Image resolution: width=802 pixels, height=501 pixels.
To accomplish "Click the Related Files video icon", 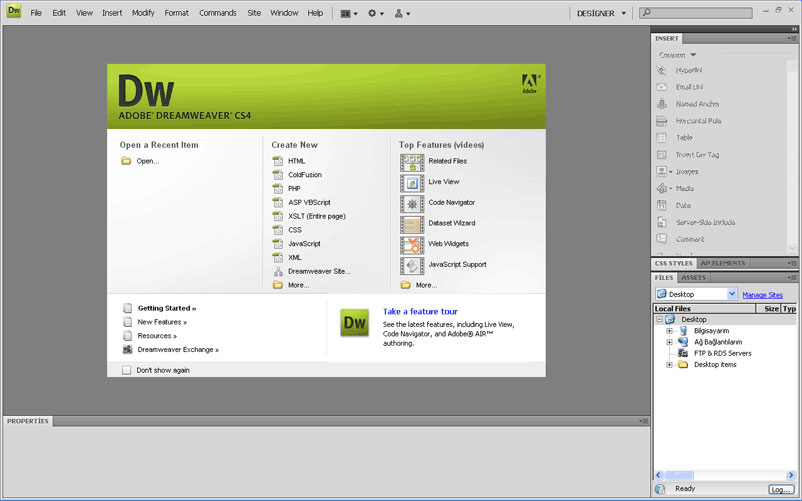I will (412, 163).
